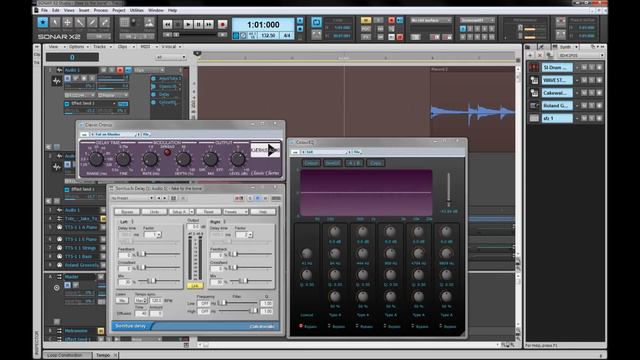Click the Left Factor stepper in Sonitus Delay
This screenshot has height=360, width=640.
(x=158, y=235)
